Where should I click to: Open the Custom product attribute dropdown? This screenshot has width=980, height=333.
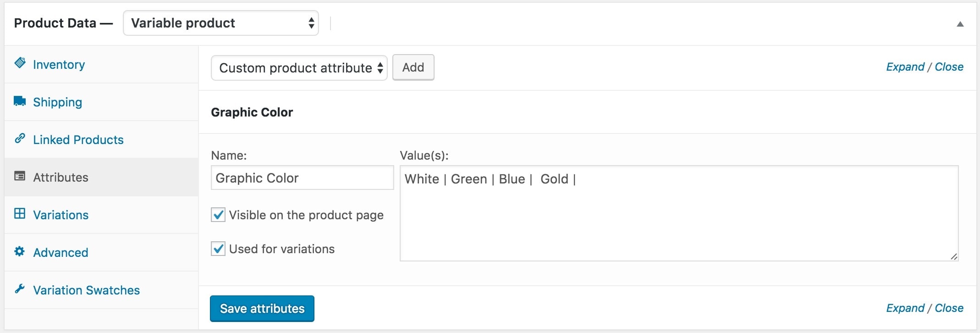tap(299, 68)
